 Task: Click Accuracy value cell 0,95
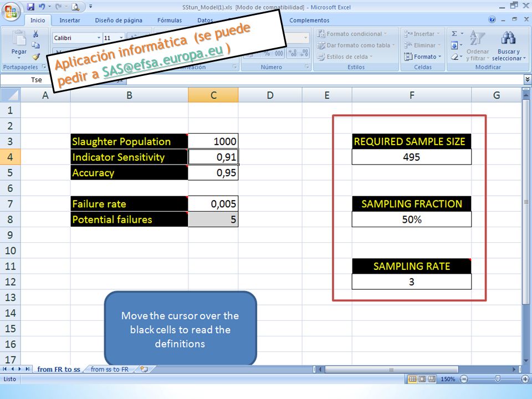pyautogui.click(x=213, y=172)
